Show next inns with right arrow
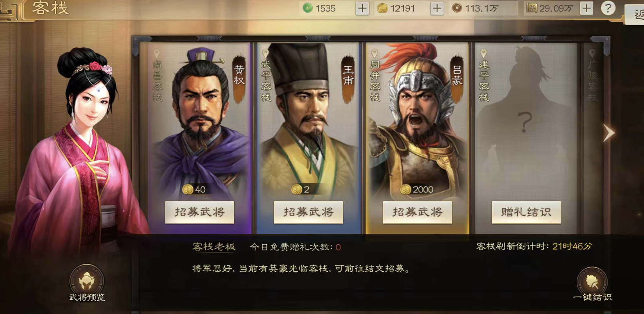Image resolution: width=644 pixels, height=314 pixels. pos(608,133)
